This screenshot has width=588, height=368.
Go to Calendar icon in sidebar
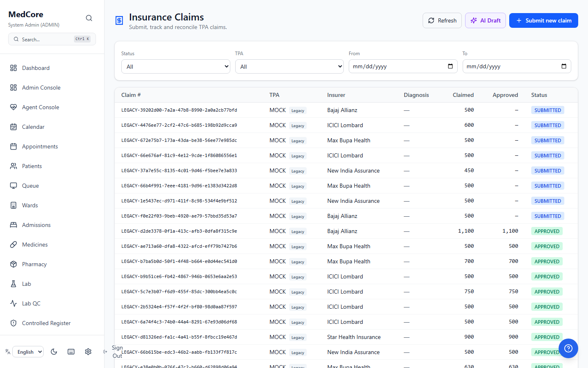click(x=13, y=127)
